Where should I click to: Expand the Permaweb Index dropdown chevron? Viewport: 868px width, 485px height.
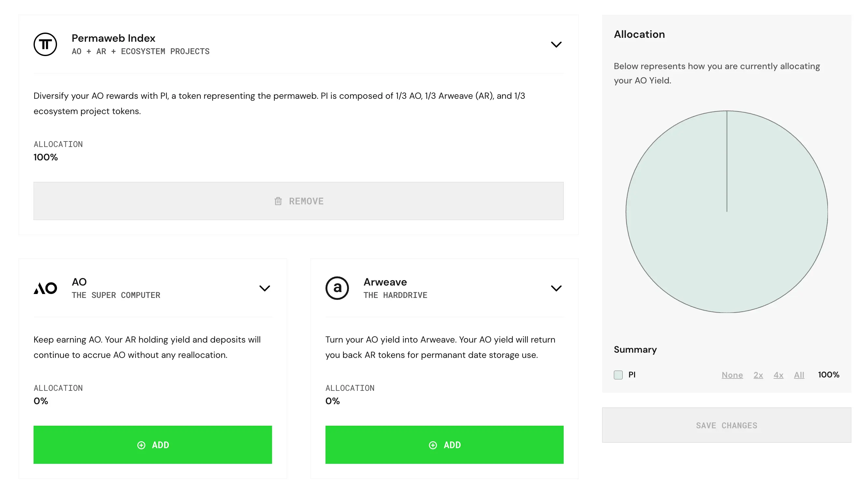pyautogui.click(x=555, y=45)
